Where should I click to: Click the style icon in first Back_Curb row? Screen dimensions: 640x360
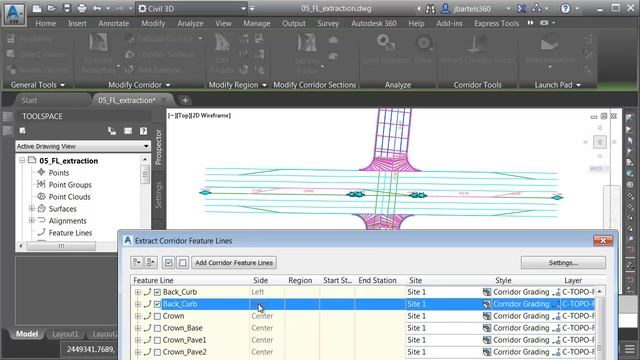click(487, 292)
